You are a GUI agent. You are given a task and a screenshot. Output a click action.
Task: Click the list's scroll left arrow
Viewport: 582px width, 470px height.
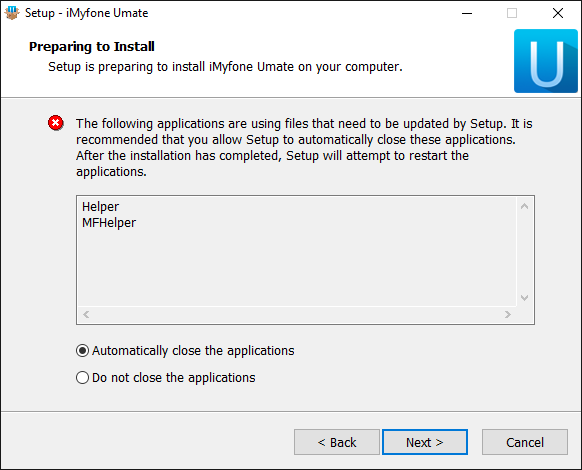click(x=86, y=314)
